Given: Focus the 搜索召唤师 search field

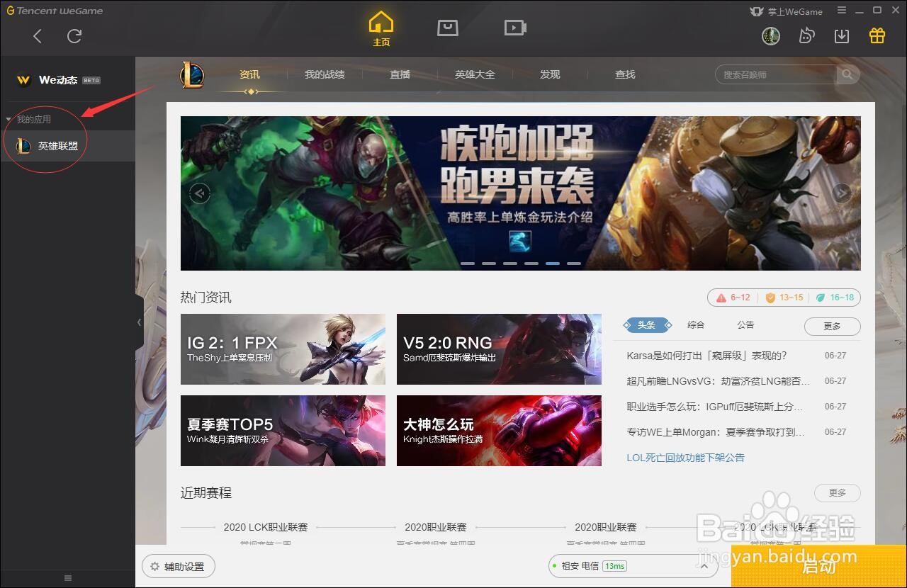Looking at the screenshot, I should point(776,74).
